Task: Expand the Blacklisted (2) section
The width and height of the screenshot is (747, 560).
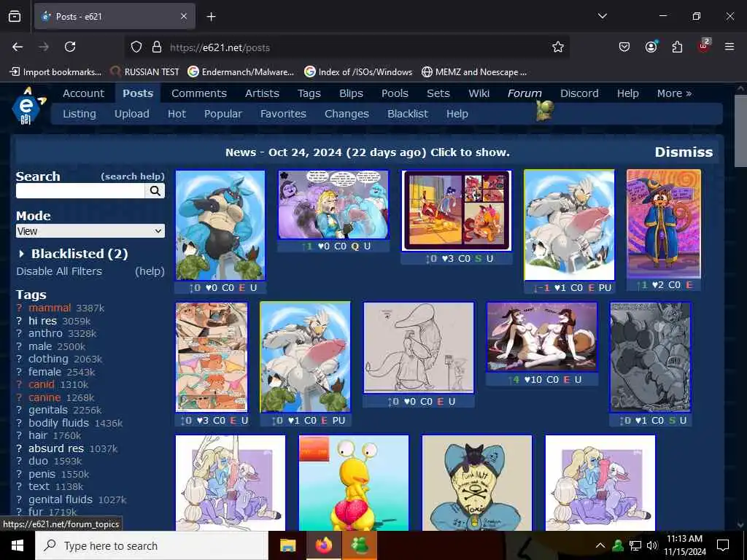Action: click(x=72, y=254)
